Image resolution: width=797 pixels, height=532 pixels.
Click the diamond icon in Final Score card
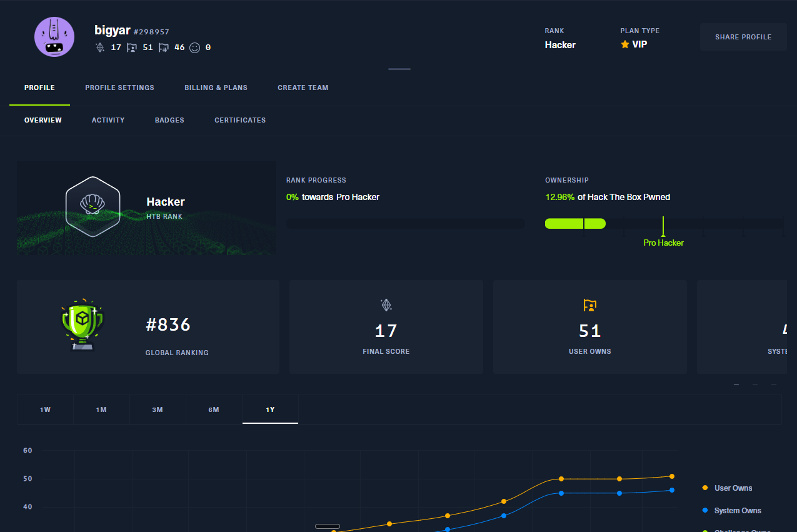point(386,305)
